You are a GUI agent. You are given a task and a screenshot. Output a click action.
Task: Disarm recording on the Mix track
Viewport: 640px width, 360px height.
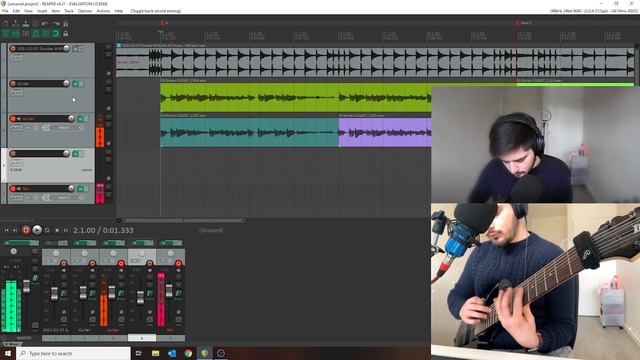pos(13,189)
